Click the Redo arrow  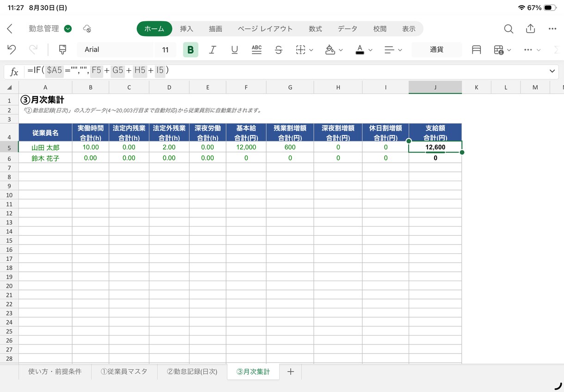click(x=33, y=49)
